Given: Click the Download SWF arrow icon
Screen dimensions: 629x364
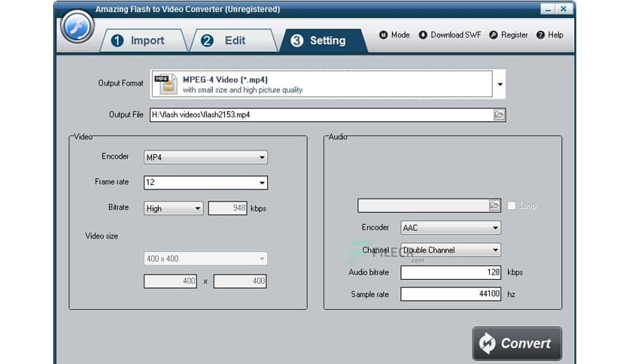Looking at the screenshot, I should pos(423,35).
